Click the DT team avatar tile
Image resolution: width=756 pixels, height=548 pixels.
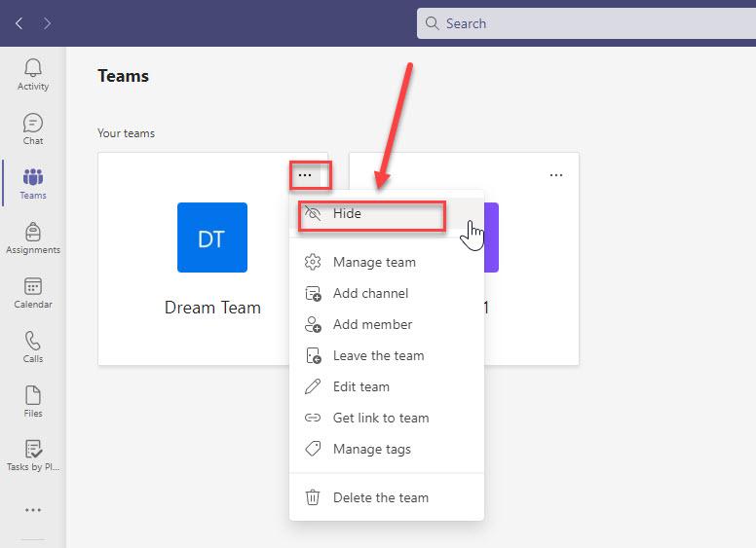pos(212,237)
